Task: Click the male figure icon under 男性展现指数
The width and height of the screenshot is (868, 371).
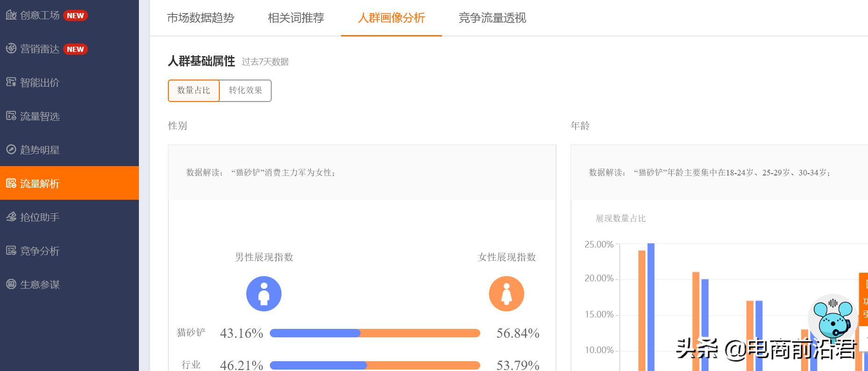Action: click(263, 293)
